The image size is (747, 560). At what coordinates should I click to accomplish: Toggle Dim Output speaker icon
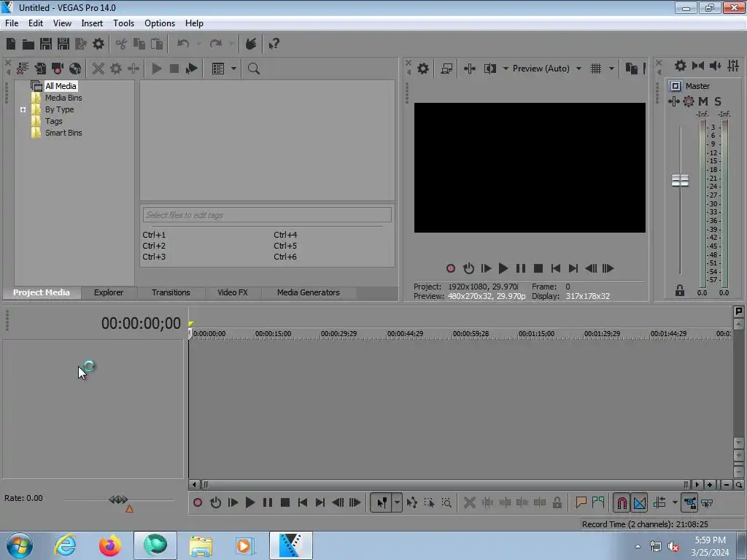click(x=716, y=66)
